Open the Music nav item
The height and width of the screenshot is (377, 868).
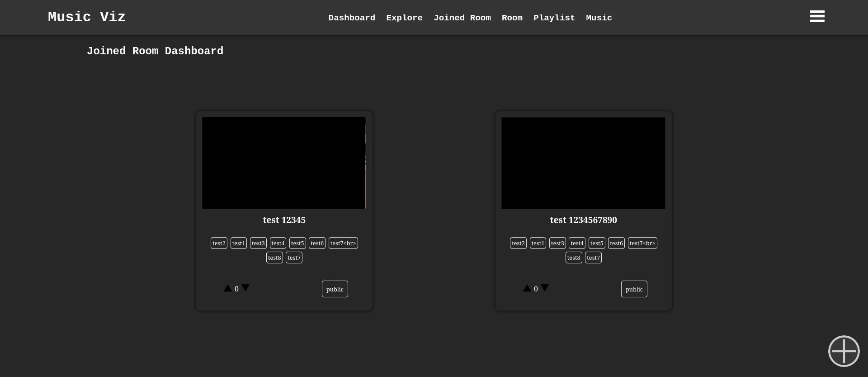click(599, 18)
